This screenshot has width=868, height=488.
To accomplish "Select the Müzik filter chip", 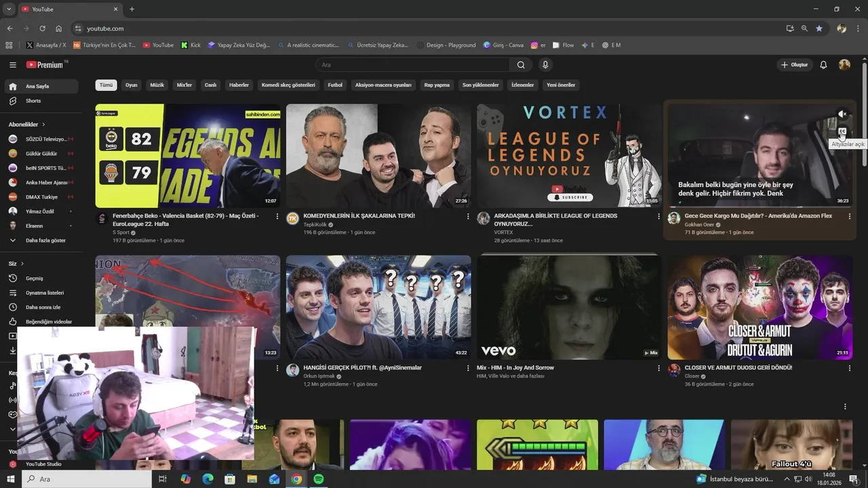I will coord(157,85).
